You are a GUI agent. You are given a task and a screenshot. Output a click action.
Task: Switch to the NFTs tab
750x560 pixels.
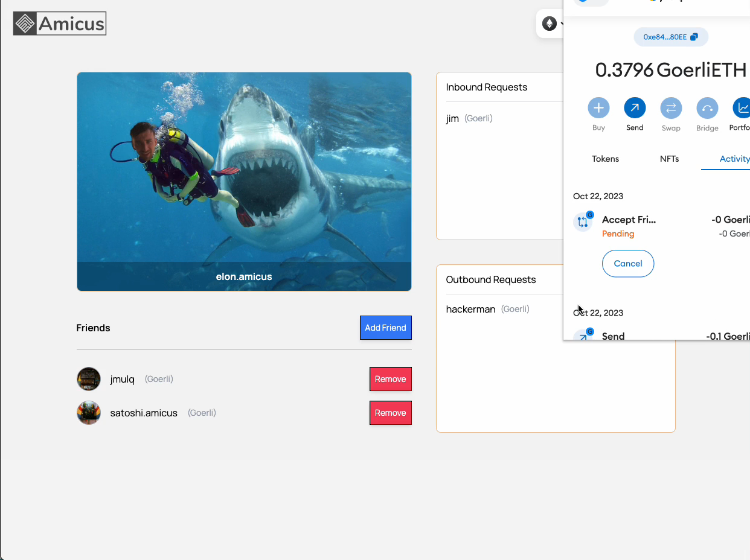click(669, 159)
